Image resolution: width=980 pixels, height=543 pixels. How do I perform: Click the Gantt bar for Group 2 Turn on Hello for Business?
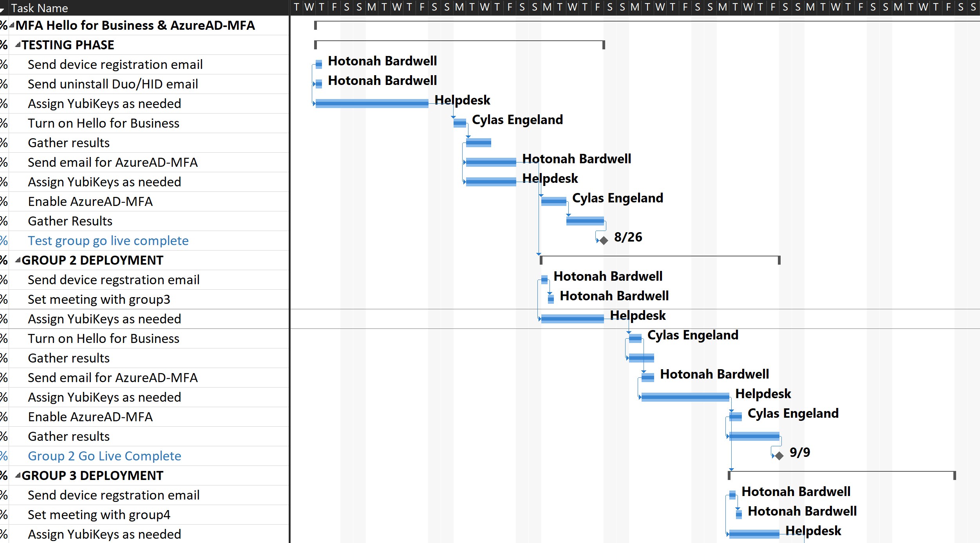pos(635,338)
